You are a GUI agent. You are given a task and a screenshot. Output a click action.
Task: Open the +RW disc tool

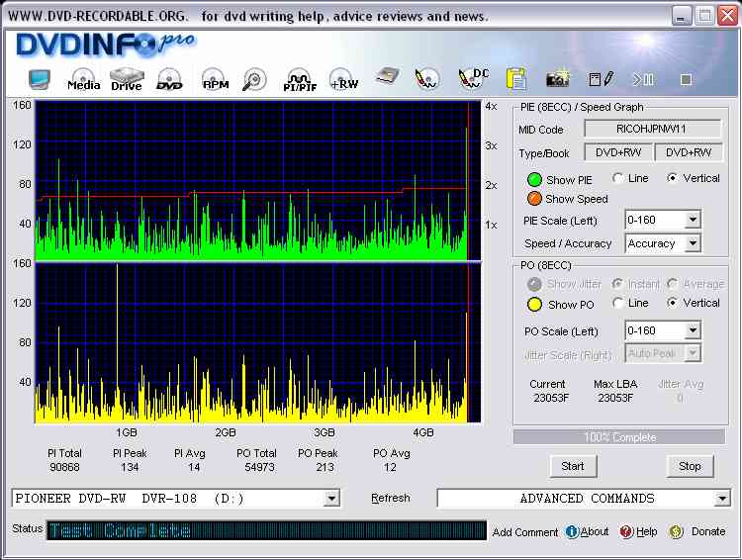343,79
